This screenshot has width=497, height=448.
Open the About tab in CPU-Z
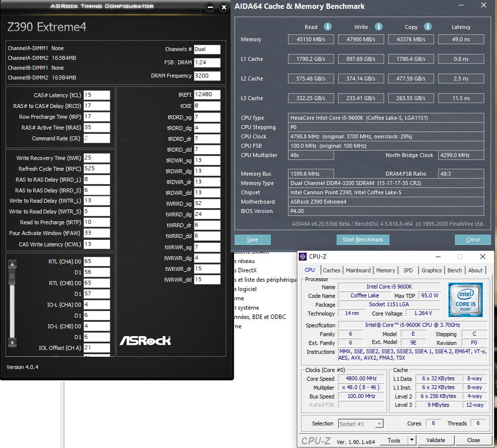pyautogui.click(x=475, y=270)
